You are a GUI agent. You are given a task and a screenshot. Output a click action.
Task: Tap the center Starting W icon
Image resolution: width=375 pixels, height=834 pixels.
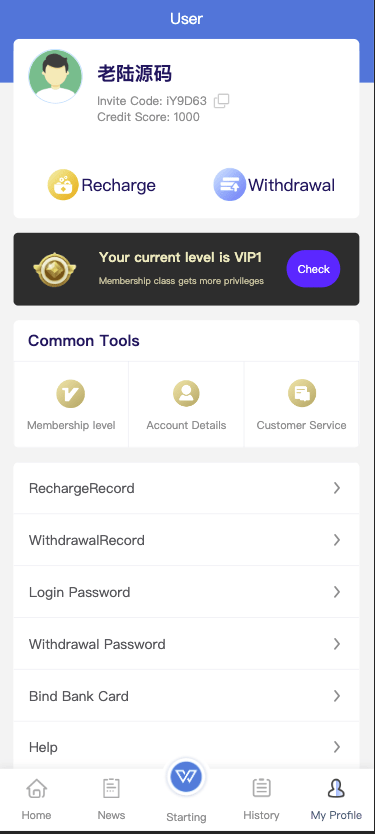tap(186, 777)
